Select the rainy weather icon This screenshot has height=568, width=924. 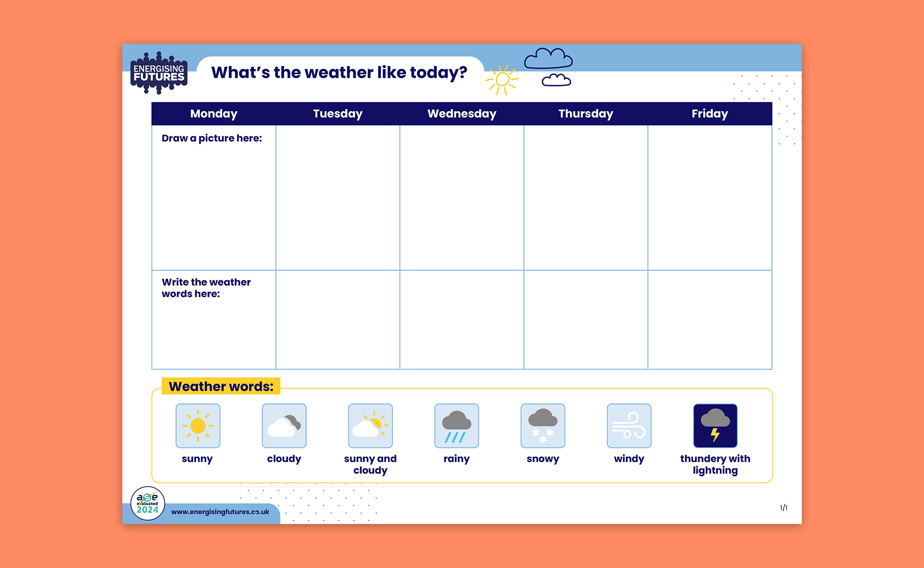click(x=456, y=426)
